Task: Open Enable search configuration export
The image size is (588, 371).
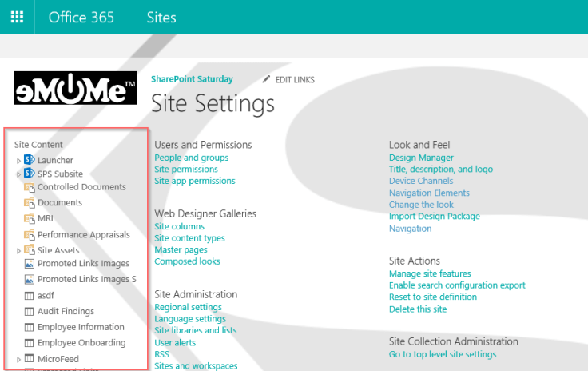Action: pyautogui.click(x=457, y=285)
